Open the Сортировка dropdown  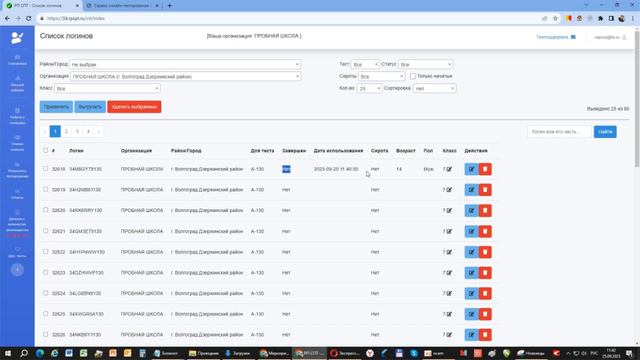[434, 89]
